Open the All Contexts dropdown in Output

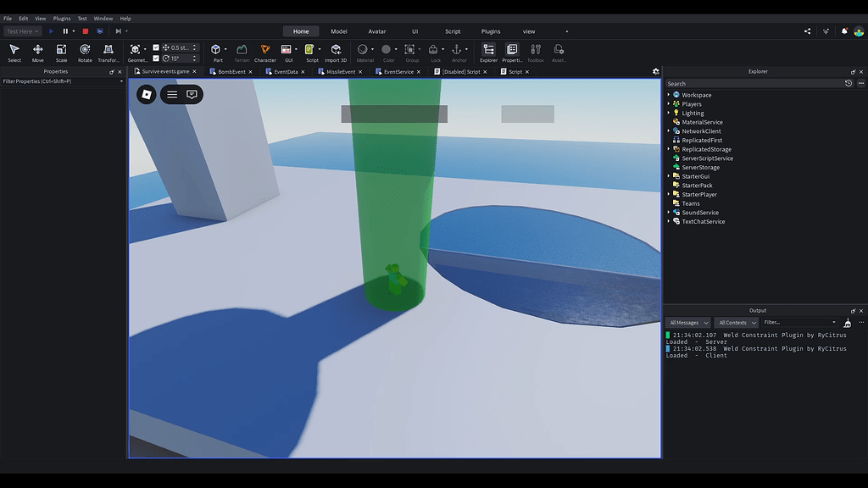pyautogui.click(x=736, y=323)
